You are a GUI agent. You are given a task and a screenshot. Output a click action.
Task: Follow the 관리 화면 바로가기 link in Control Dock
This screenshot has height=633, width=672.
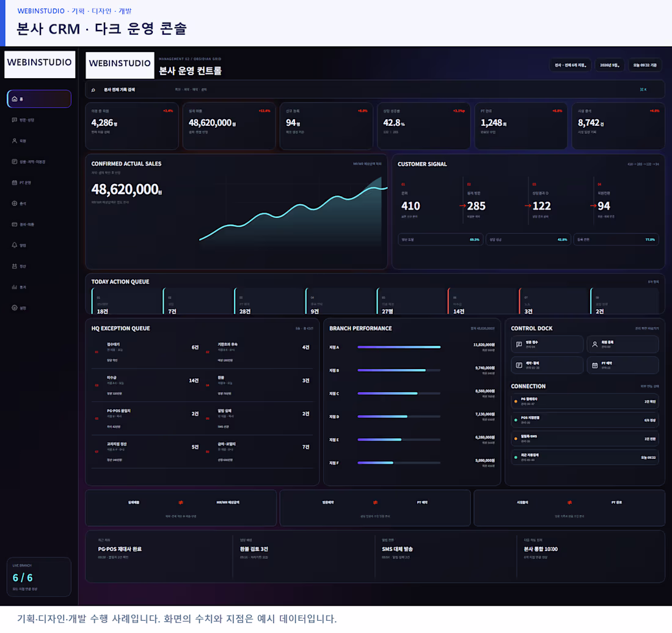647,329
